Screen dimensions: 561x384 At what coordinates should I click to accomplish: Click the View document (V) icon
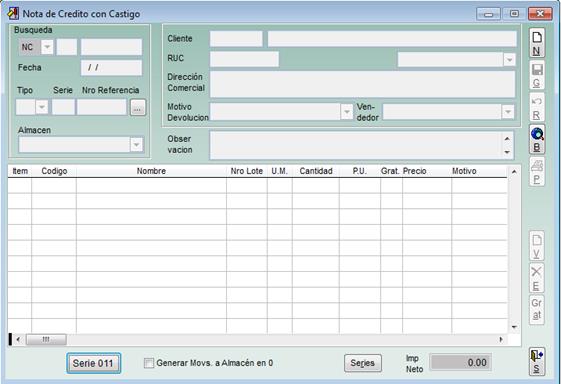tap(537, 246)
